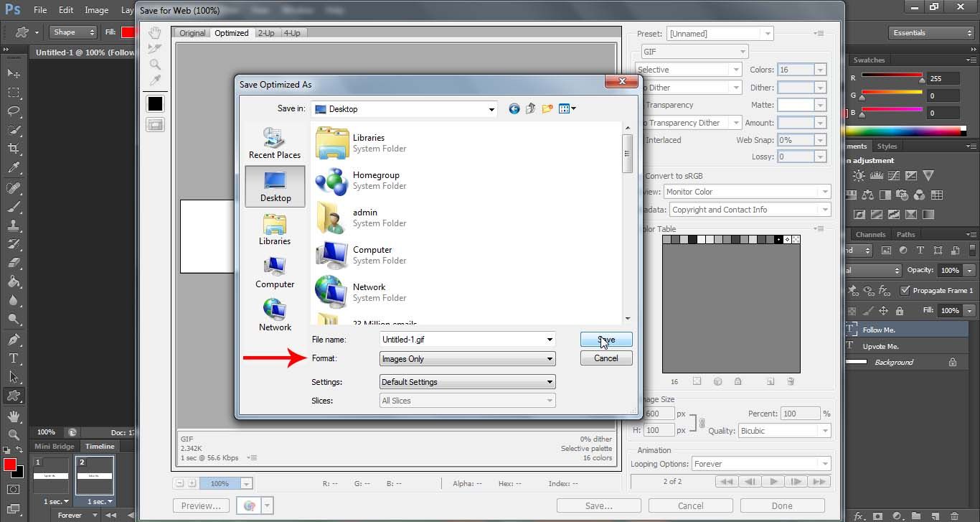Delete the layer with the trash icon
The image size is (980, 522).
pyautogui.click(x=955, y=516)
